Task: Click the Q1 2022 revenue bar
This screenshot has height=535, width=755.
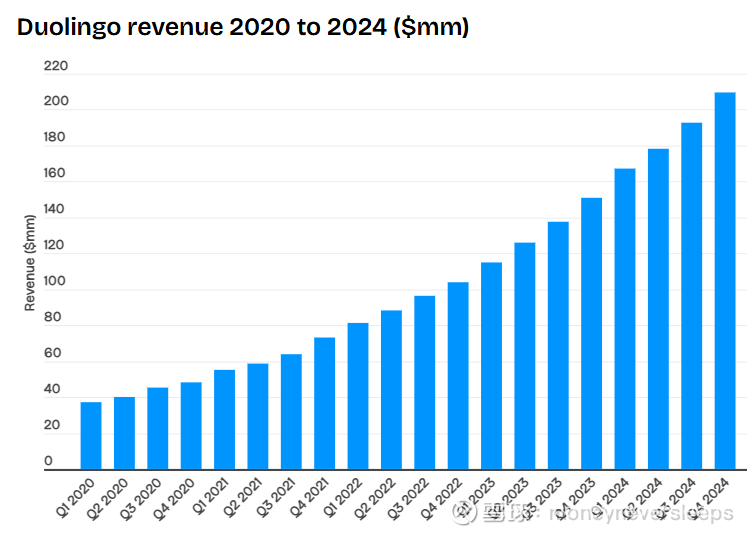Action: (x=358, y=396)
